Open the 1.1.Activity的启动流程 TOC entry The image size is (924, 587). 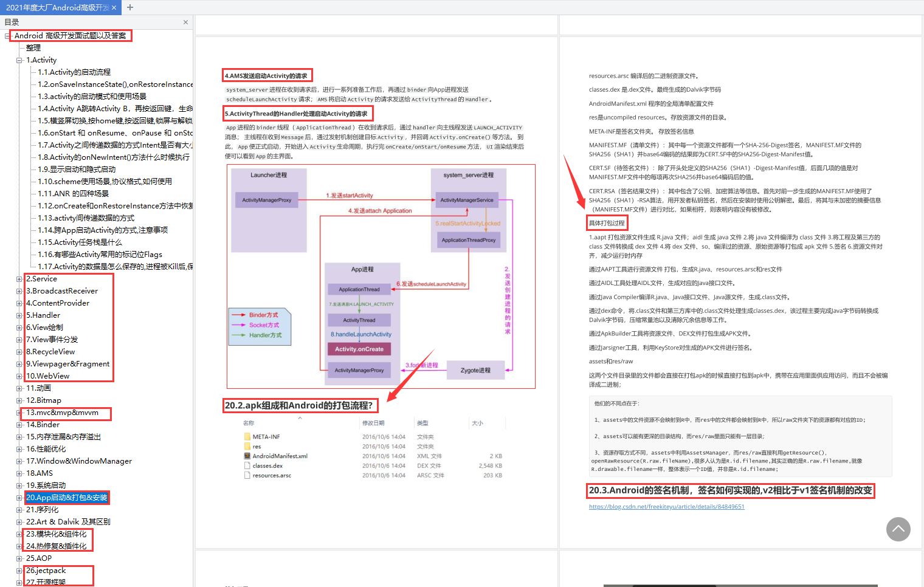74,72
